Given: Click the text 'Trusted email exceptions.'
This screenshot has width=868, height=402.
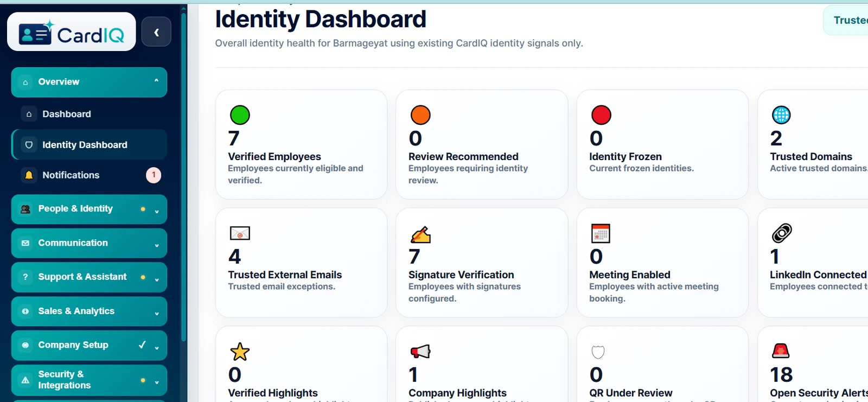Looking at the screenshot, I should pos(282,286).
